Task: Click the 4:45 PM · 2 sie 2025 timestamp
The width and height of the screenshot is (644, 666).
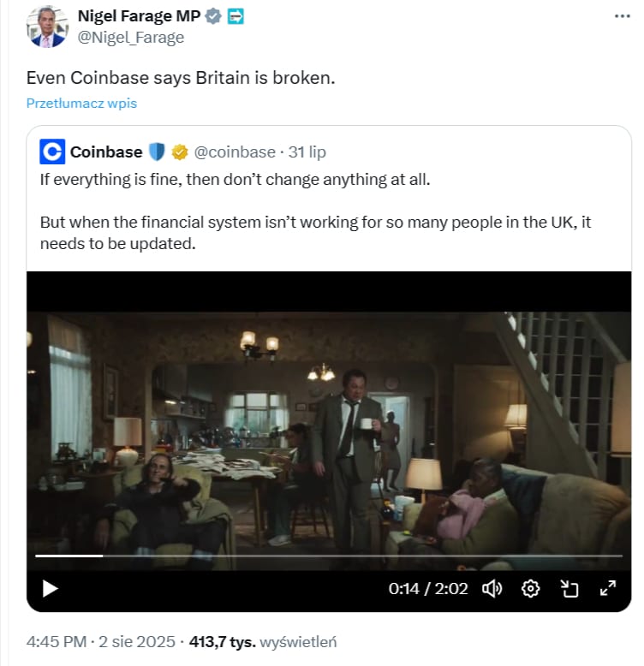Action: coord(100,641)
